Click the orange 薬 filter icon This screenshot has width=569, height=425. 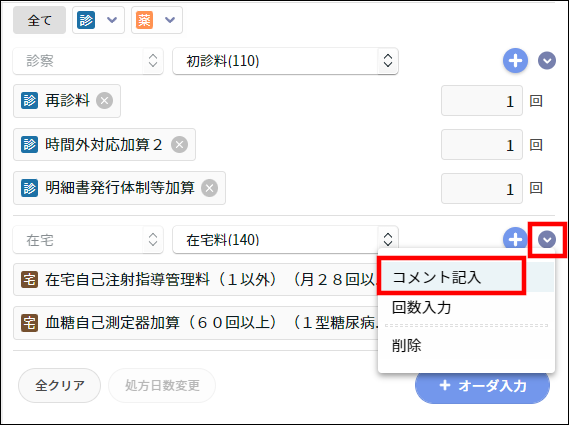point(144,20)
